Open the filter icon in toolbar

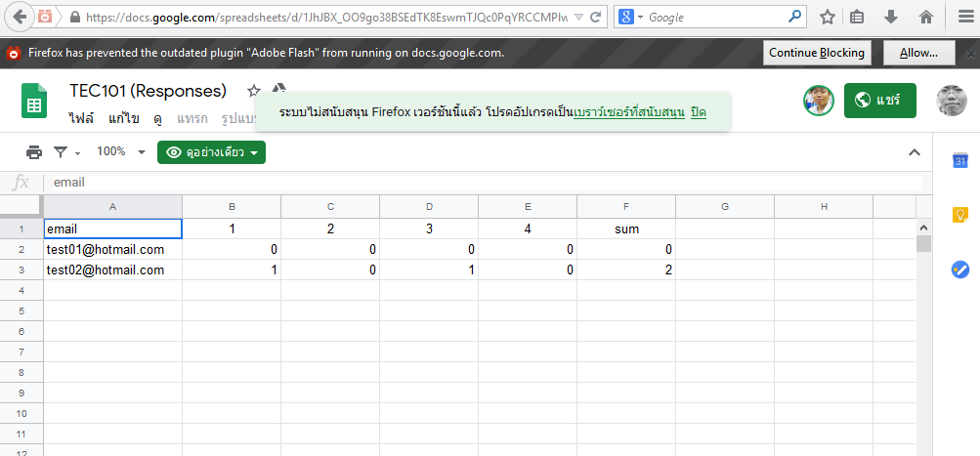(62, 152)
